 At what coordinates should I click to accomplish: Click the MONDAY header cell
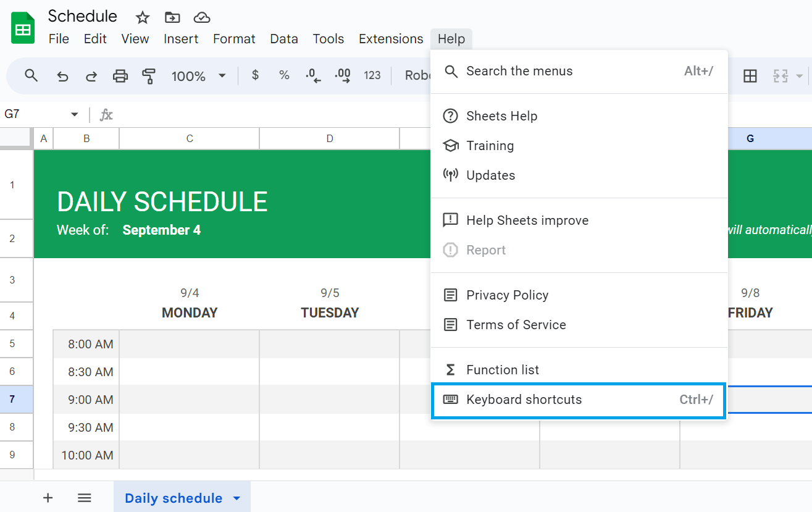pyautogui.click(x=190, y=313)
